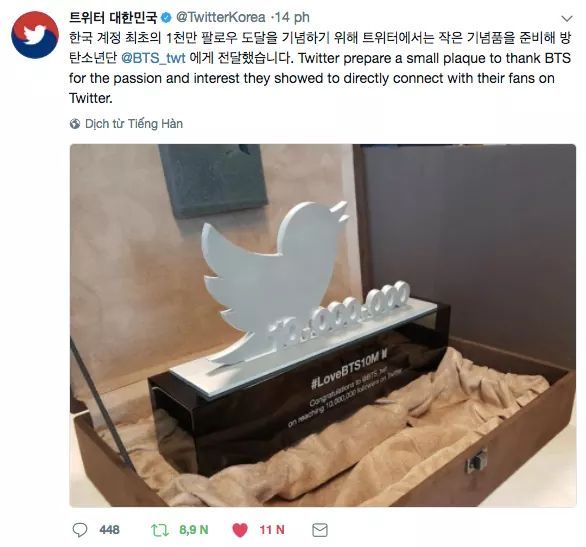Open direct message envelope icon
This screenshot has height=547, width=586.
point(320,530)
